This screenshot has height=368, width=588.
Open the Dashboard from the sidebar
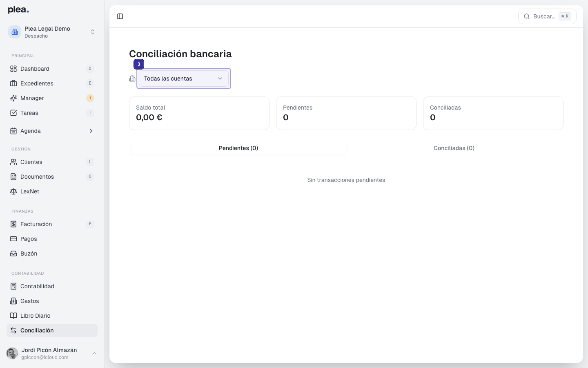35,69
